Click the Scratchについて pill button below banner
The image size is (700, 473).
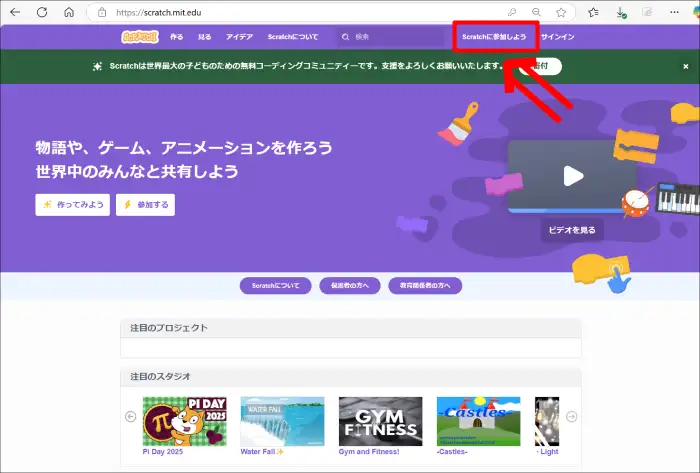[275, 286]
